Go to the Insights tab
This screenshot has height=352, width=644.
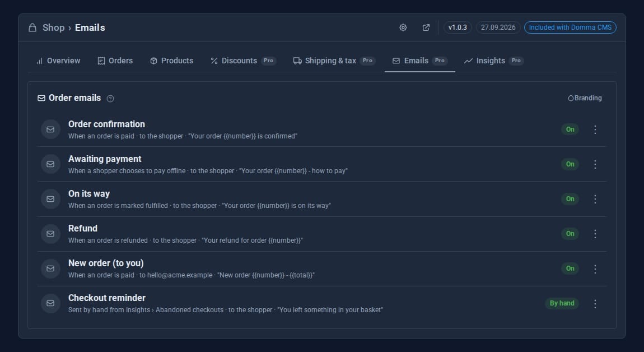pos(494,61)
